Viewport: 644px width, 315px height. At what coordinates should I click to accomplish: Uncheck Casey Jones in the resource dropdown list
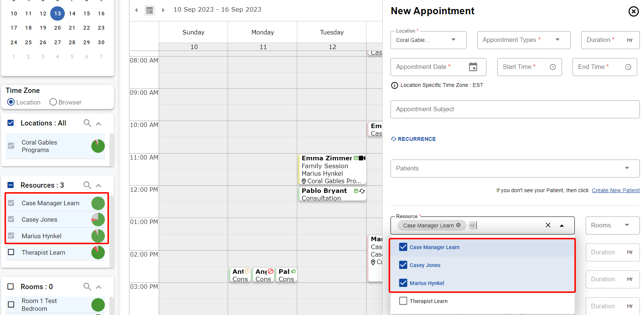tap(403, 265)
